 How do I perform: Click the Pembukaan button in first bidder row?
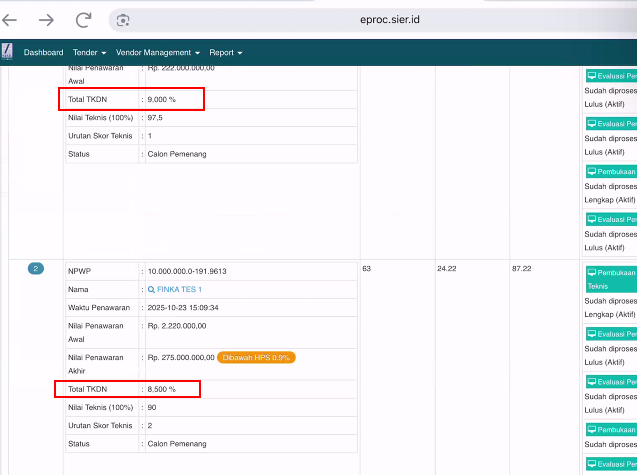(x=611, y=172)
